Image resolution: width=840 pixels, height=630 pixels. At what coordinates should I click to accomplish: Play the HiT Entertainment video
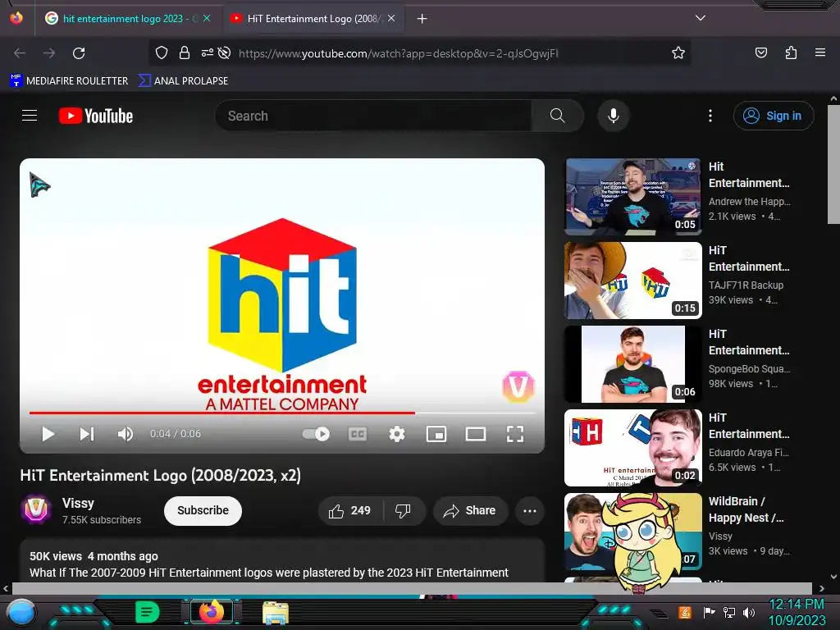(48, 434)
